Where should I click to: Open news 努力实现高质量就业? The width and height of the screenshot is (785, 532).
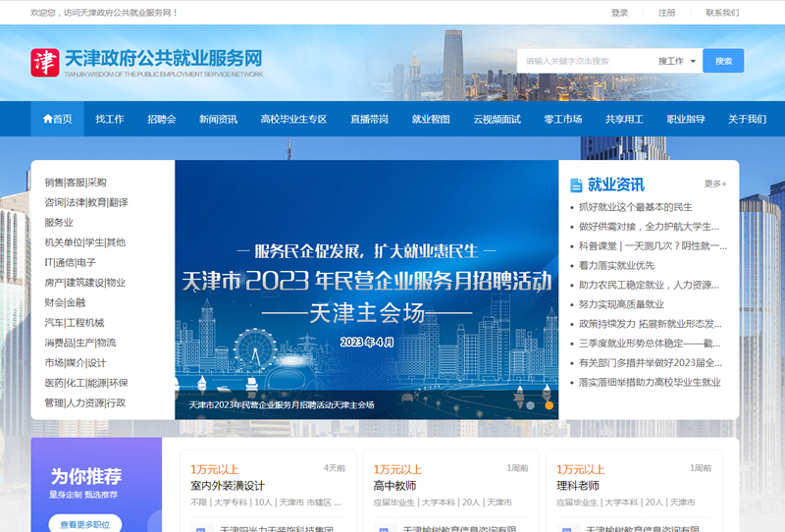coord(621,304)
